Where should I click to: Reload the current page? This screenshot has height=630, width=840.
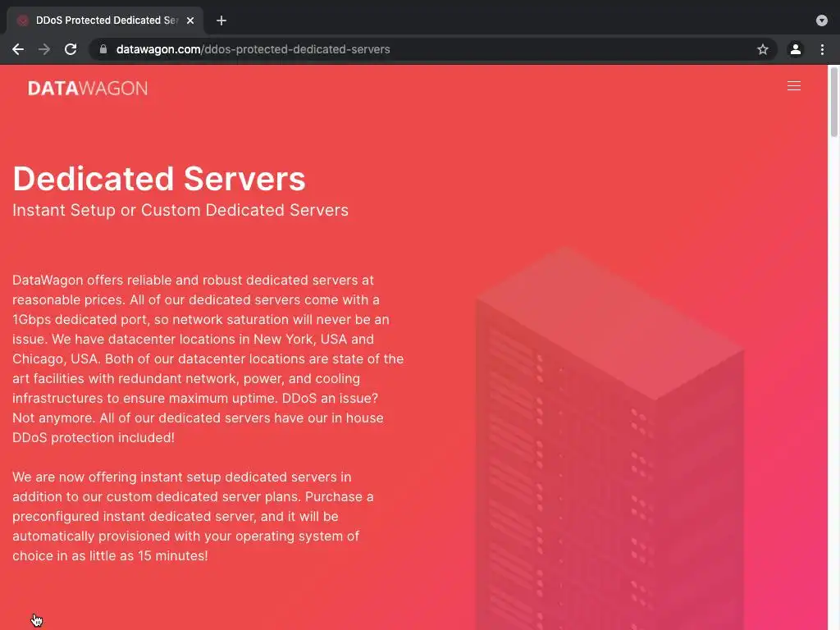click(x=71, y=49)
